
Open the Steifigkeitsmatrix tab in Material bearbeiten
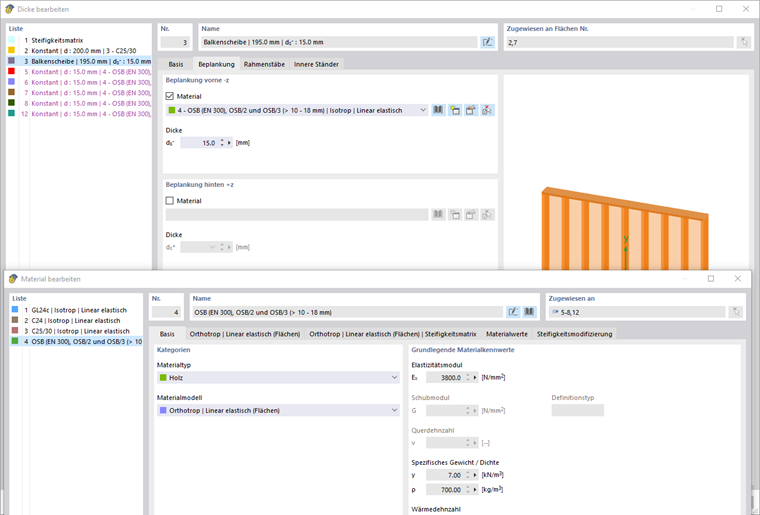coord(393,334)
